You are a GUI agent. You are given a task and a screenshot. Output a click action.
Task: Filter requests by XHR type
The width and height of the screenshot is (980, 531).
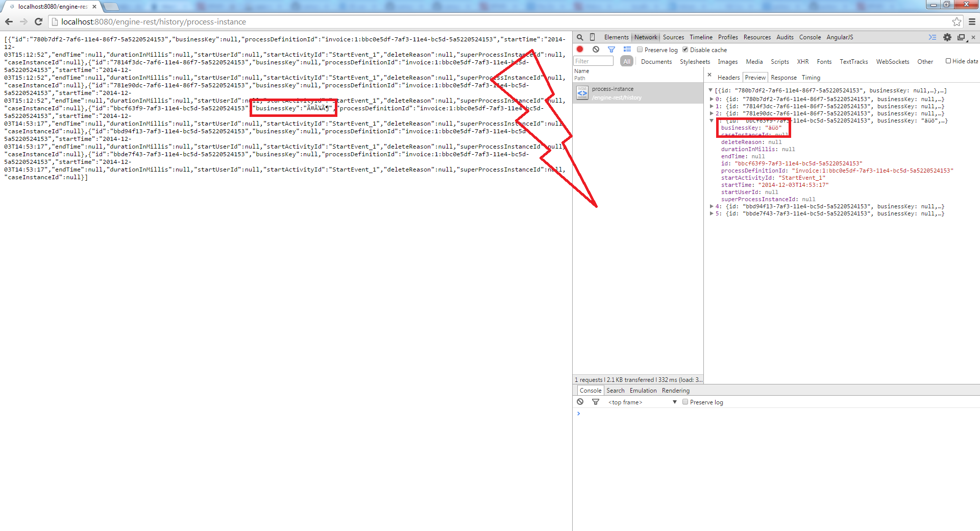[x=802, y=62]
